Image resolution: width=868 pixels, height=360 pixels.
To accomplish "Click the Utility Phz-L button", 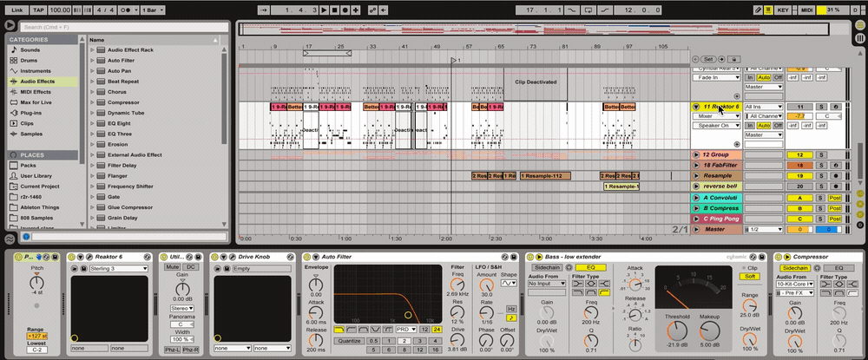I will tap(172, 350).
